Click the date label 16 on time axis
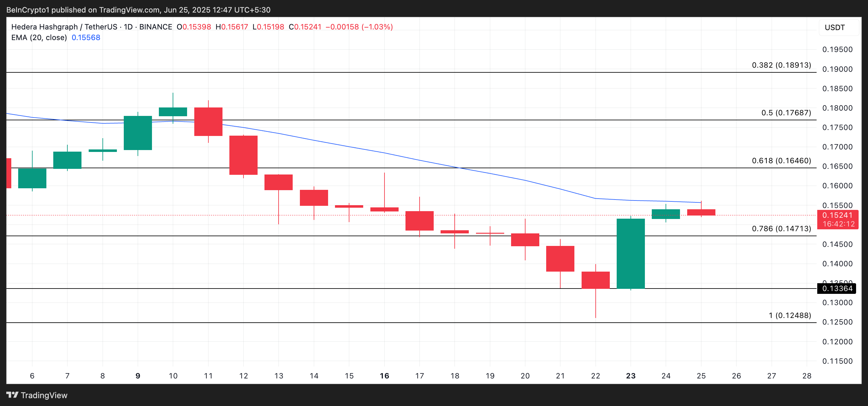868x406 pixels. pos(384,376)
